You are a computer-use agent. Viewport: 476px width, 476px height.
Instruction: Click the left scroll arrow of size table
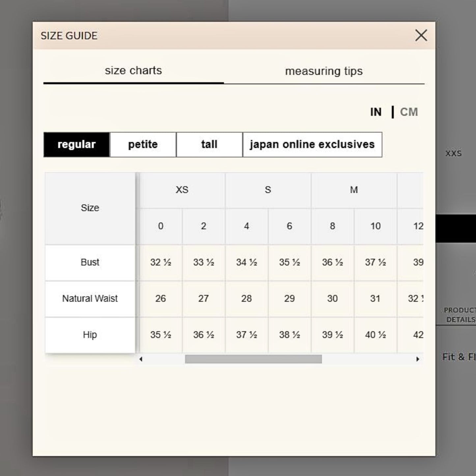point(141,359)
